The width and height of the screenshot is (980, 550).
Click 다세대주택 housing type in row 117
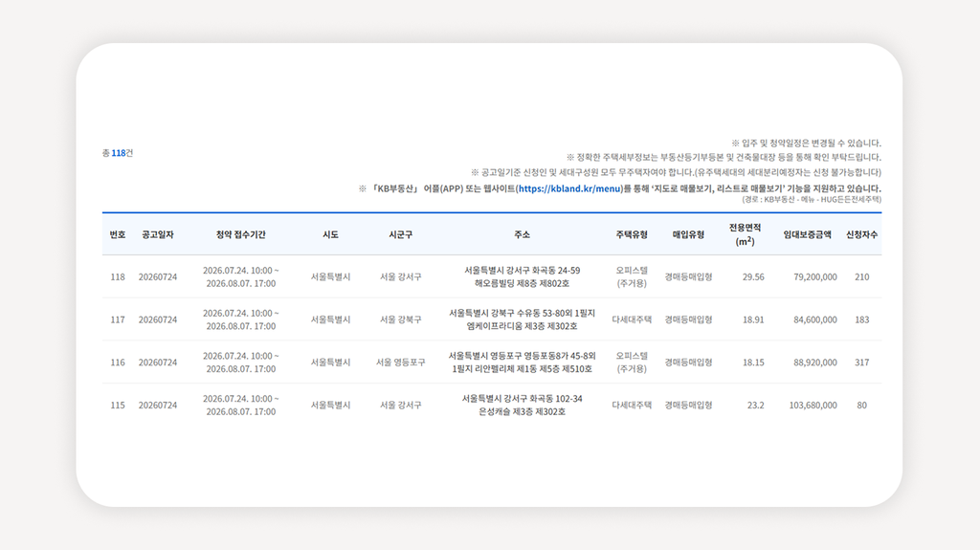click(x=632, y=319)
